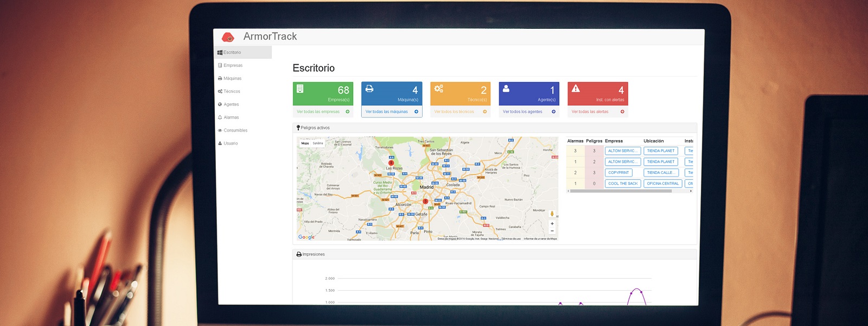This screenshot has height=326, width=868.
Task: Open Alarmas in the sidebar menu
Action: coord(231,117)
